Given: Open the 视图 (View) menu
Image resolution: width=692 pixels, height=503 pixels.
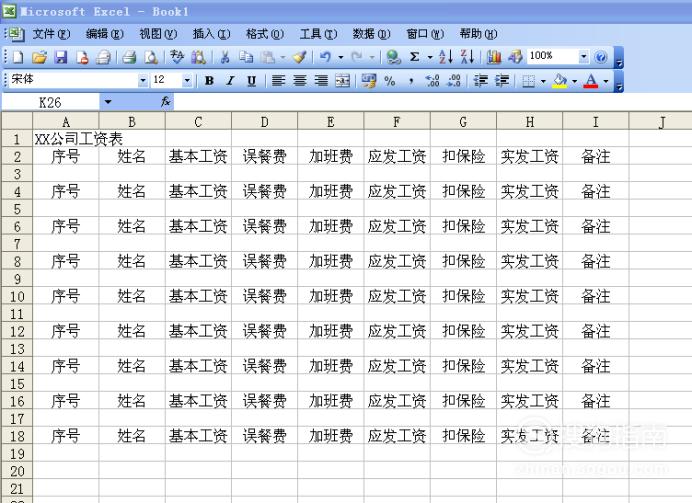Looking at the screenshot, I should click(158, 34).
